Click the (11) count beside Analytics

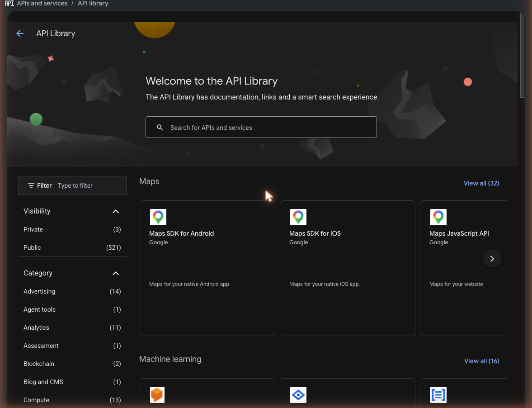click(115, 327)
